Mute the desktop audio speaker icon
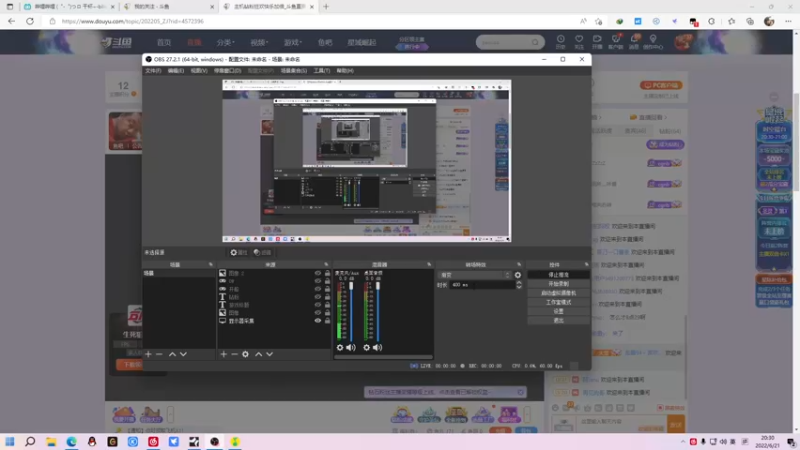800x450 pixels. pyautogui.click(x=378, y=347)
